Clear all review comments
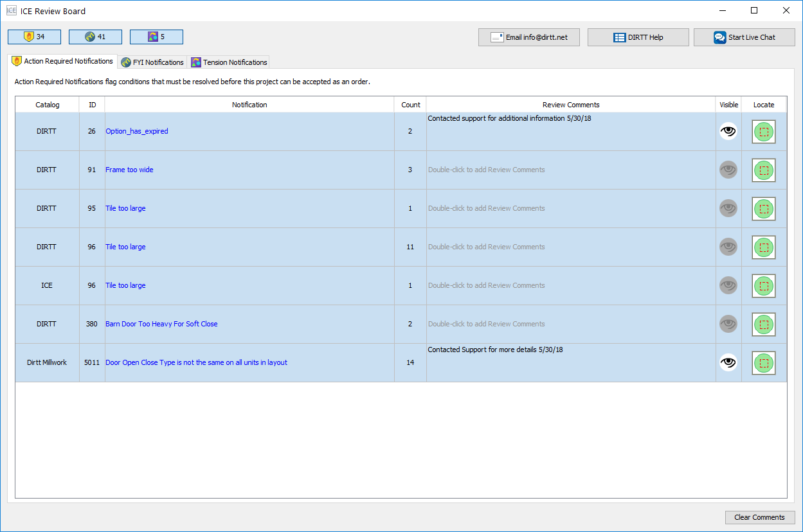803x532 pixels. (x=760, y=517)
